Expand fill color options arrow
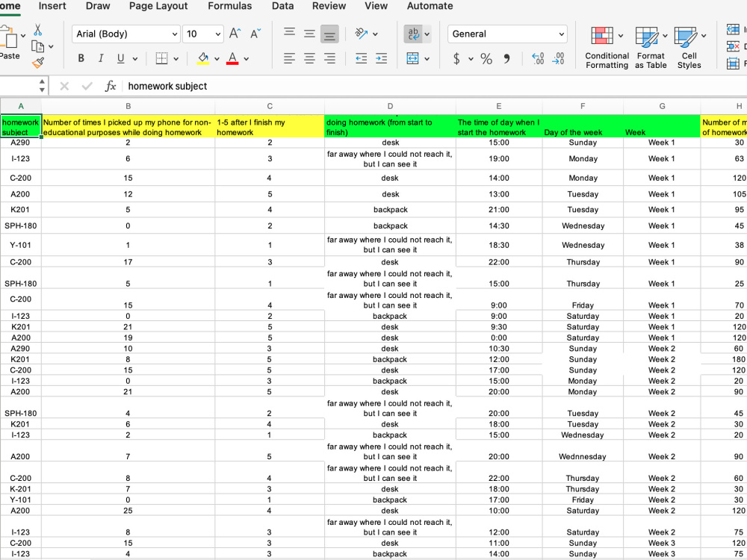 point(217,58)
